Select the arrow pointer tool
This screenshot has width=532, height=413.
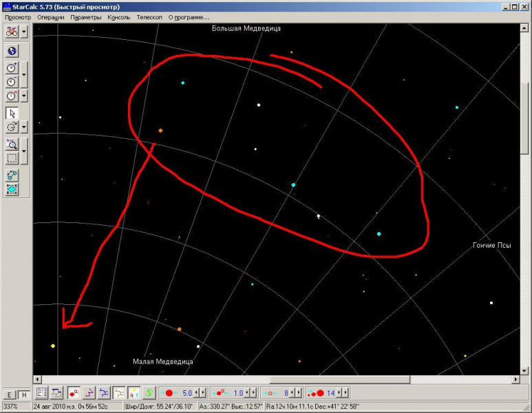(12, 113)
